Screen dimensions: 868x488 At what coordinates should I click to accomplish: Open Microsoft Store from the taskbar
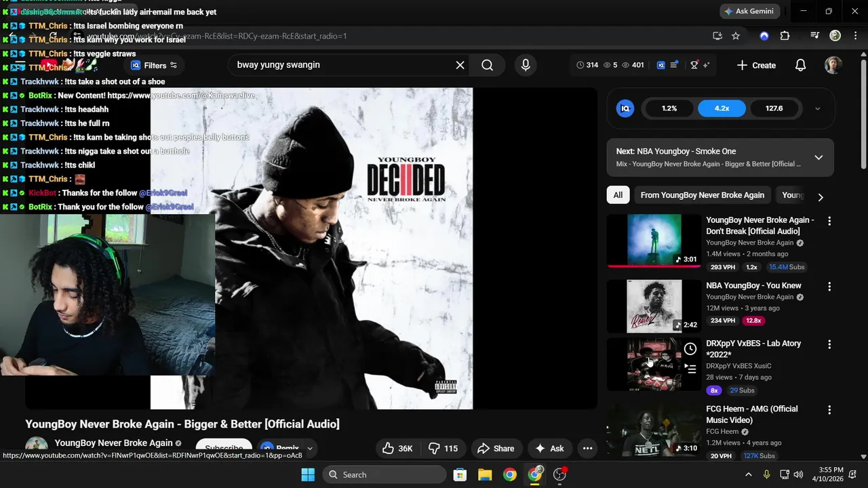click(460, 474)
